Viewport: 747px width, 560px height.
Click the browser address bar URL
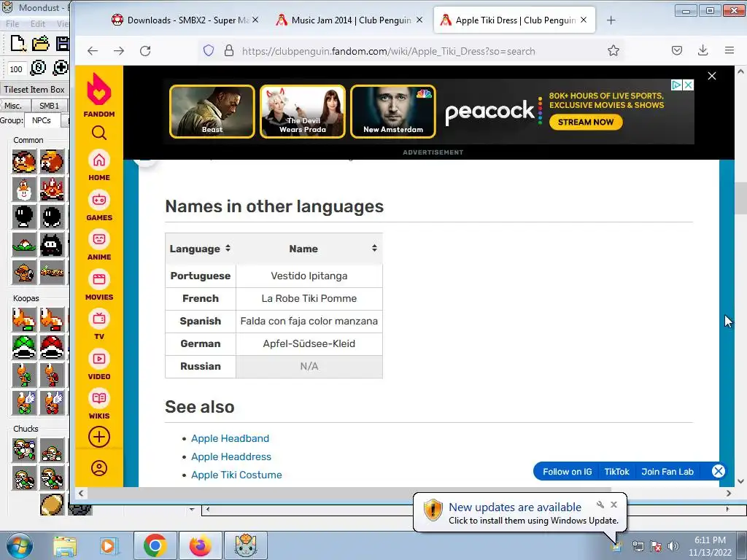coord(388,51)
